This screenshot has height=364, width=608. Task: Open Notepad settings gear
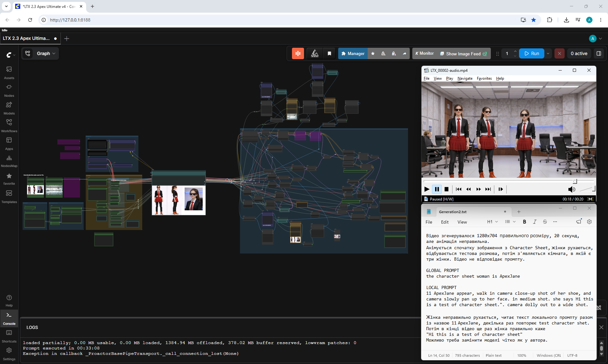589,222
